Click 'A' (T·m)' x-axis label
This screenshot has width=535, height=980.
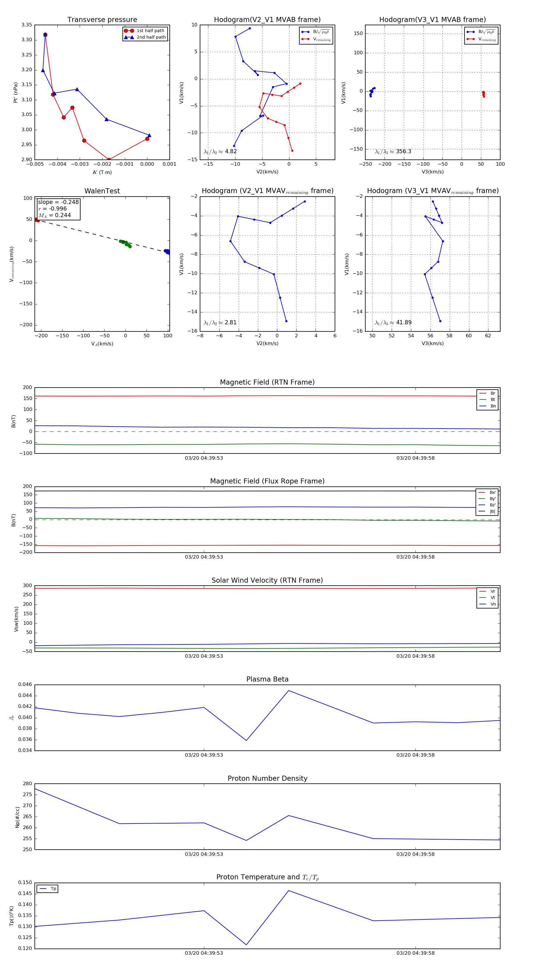[x=102, y=172]
